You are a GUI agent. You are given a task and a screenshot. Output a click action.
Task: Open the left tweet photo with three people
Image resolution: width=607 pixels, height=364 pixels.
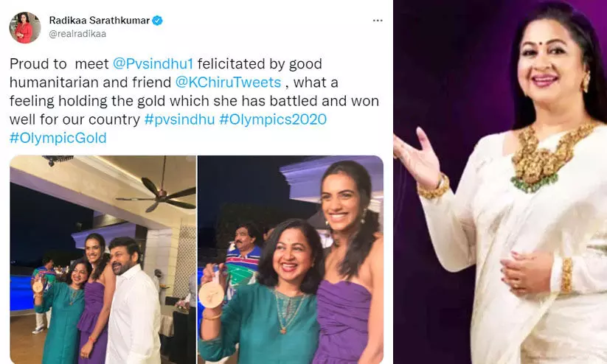[x=103, y=259]
